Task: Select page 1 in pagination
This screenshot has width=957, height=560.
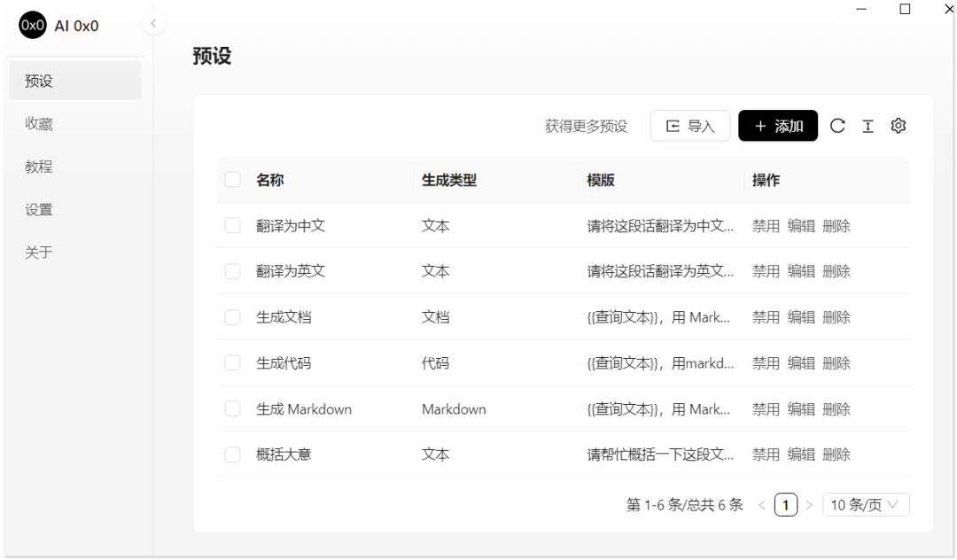Action: click(786, 503)
